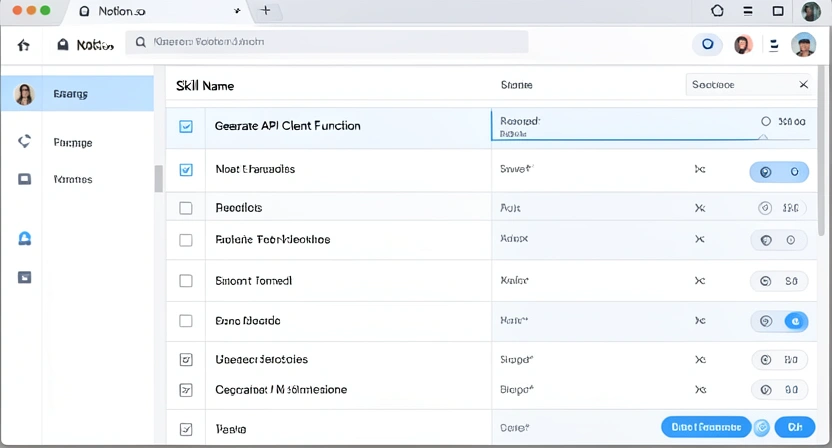Click the X icon in the 'Smomt Tomedl' row
832x448 pixels.
[x=700, y=281]
